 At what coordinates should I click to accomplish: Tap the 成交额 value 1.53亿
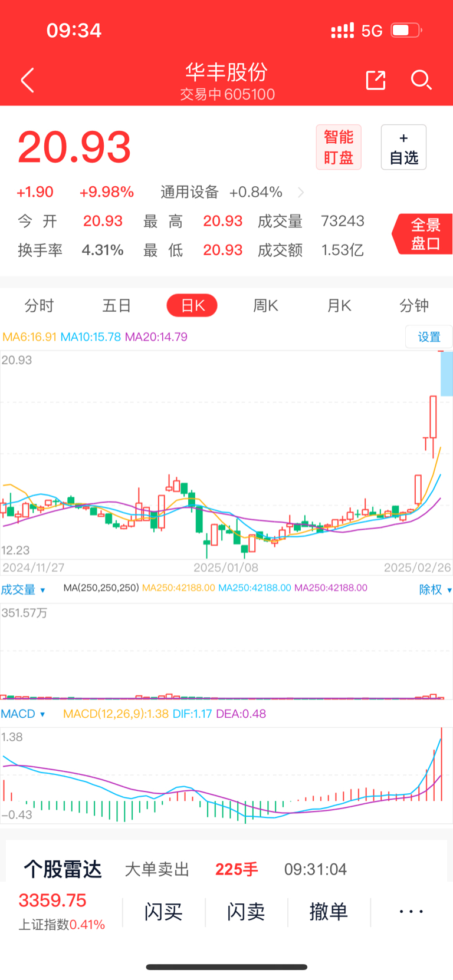343,250
